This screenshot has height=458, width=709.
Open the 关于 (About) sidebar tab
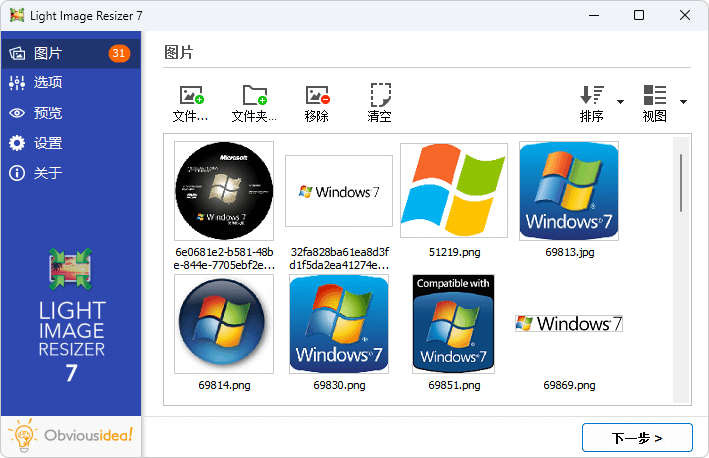71,173
